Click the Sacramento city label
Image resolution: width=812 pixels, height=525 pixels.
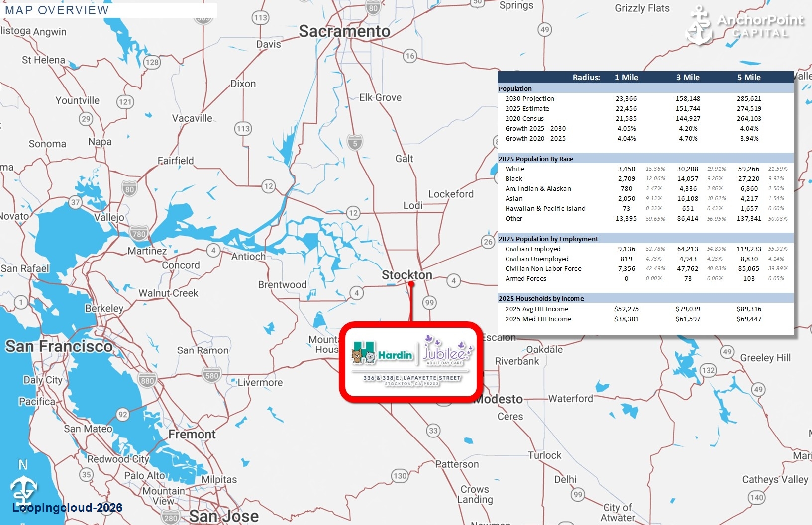coord(344,31)
